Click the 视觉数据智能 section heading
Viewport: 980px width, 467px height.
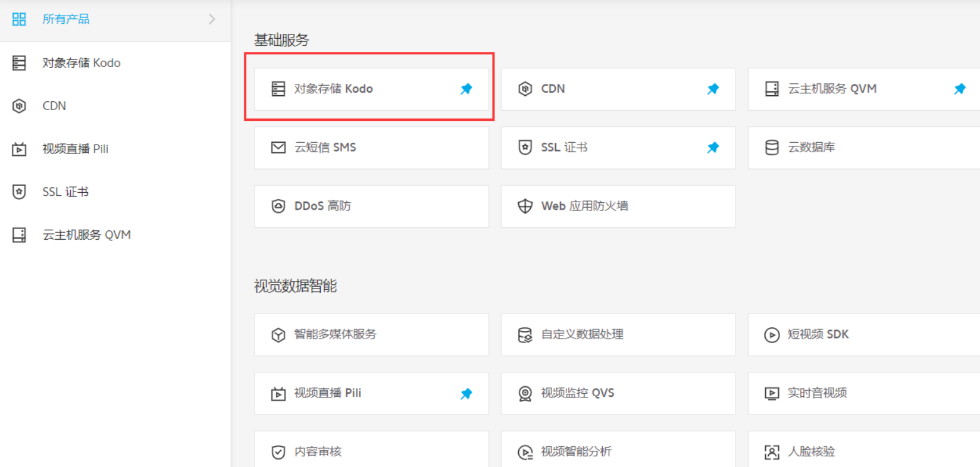click(x=295, y=287)
